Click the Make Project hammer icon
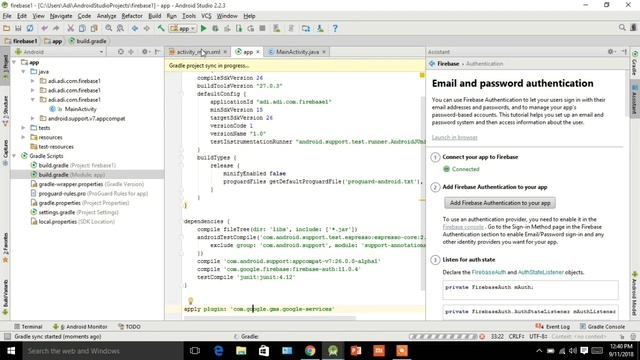This screenshot has height=360, width=640. click(161, 28)
